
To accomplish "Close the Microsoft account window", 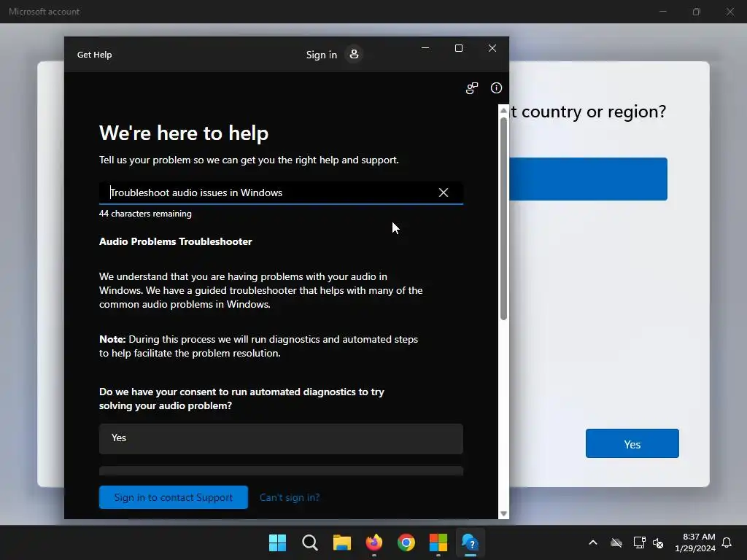I will point(730,12).
